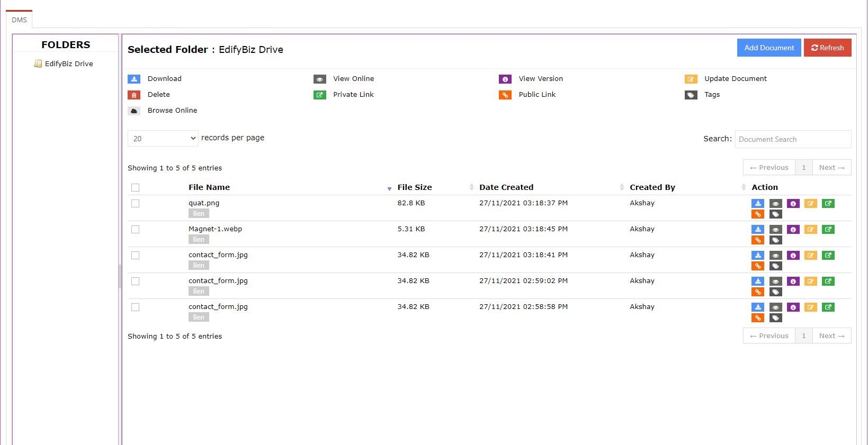This screenshot has width=868, height=445.
Task: Update contact_form.jpg created at 02:59:02 PM
Action: (810, 281)
